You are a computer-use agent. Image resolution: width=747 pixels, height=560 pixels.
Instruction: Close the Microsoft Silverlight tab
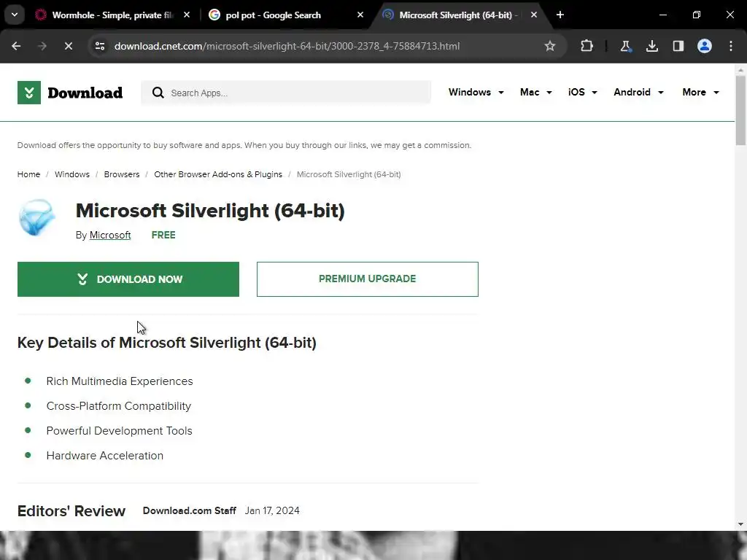click(533, 15)
